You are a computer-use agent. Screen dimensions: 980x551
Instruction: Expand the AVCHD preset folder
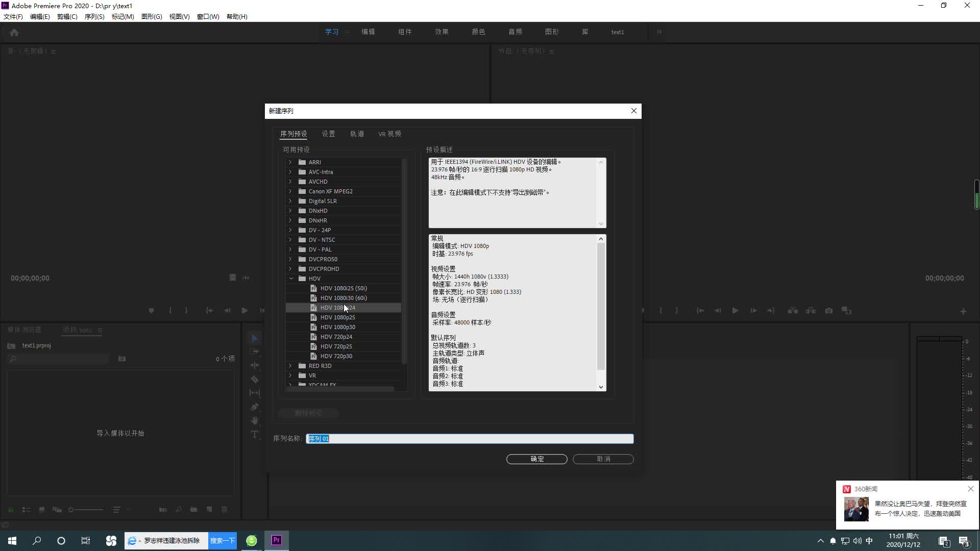point(290,182)
